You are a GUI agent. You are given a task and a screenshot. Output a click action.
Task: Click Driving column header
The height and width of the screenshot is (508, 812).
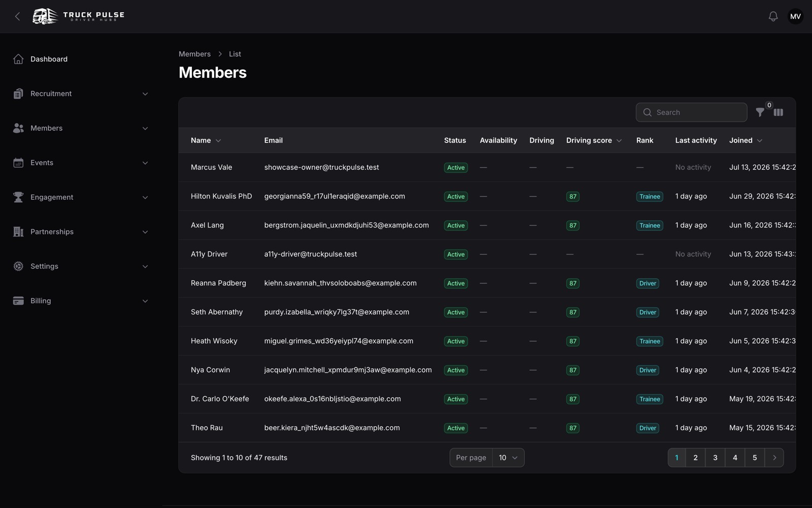[x=542, y=140]
